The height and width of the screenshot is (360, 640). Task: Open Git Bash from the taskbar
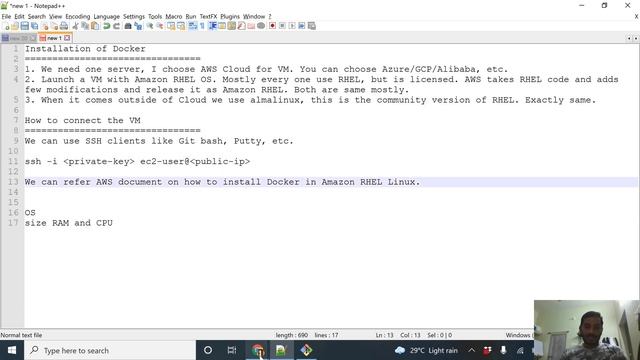click(x=306, y=350)
